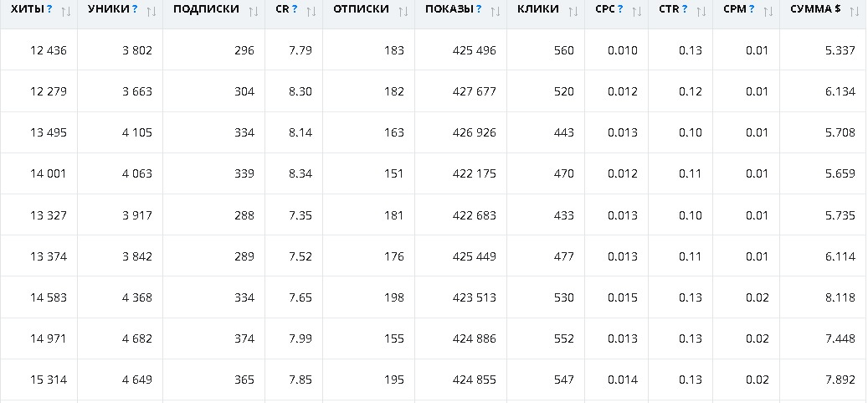
Task: Open the CR help tooltip icon
Action: 295,9
